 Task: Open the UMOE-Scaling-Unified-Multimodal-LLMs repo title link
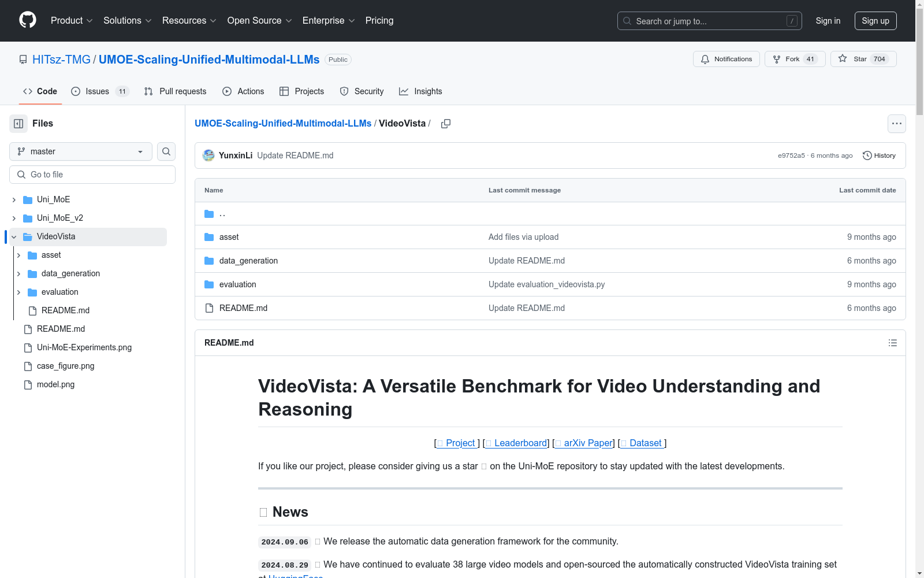point(209,60)
